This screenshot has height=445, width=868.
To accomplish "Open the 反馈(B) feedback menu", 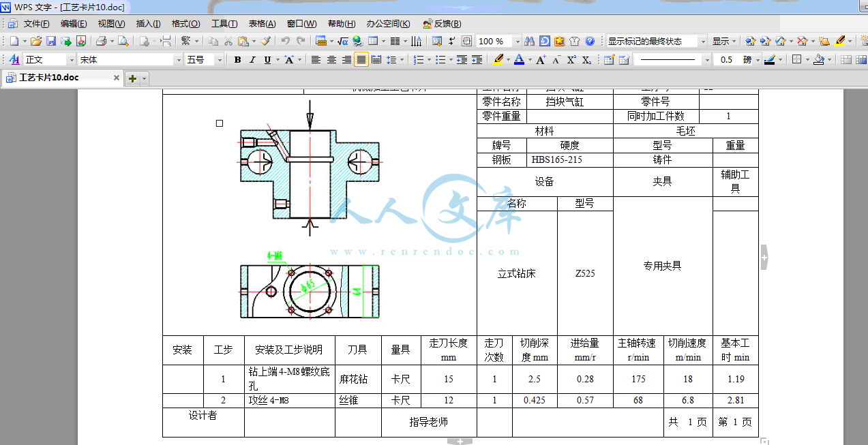I will pos(442,23).
